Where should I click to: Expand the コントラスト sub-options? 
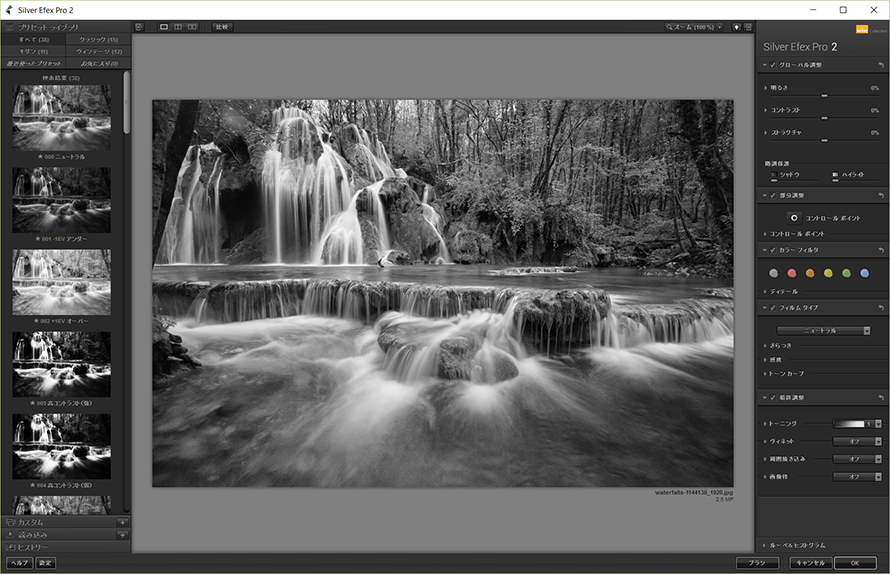click(765, 110)
